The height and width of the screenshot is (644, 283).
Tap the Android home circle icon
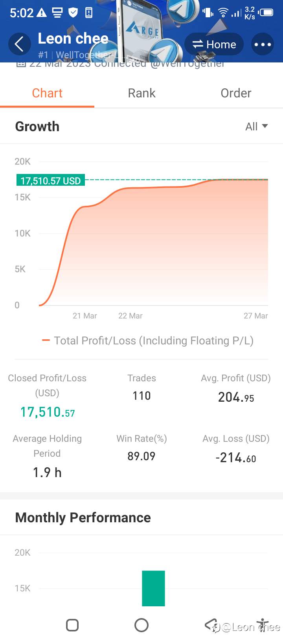141,625
